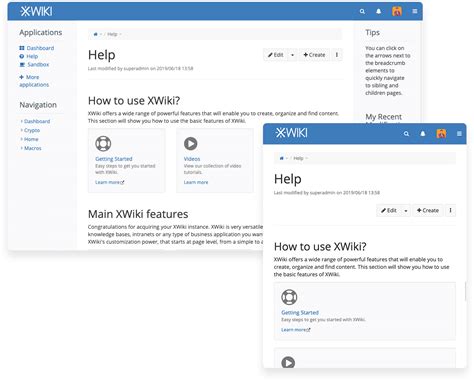Open notifications bell in small window
This screenshot has height=381, width=474.
click(x=423, y=134)
